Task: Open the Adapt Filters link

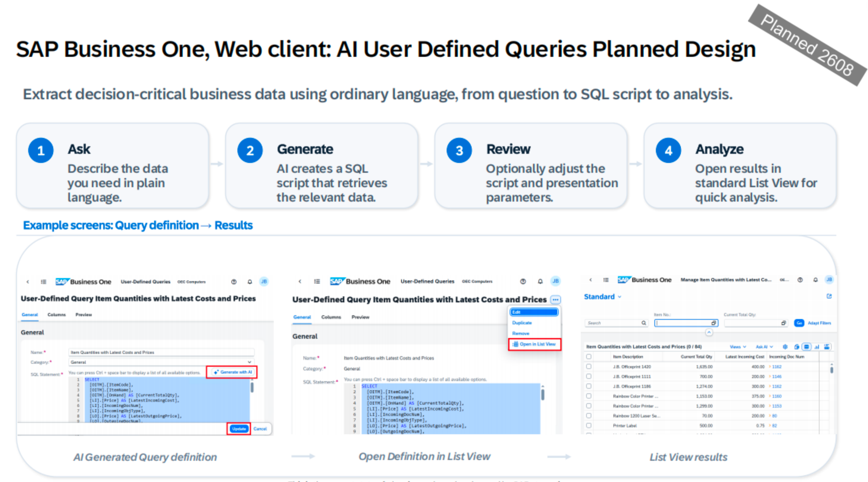Action: 819,323
